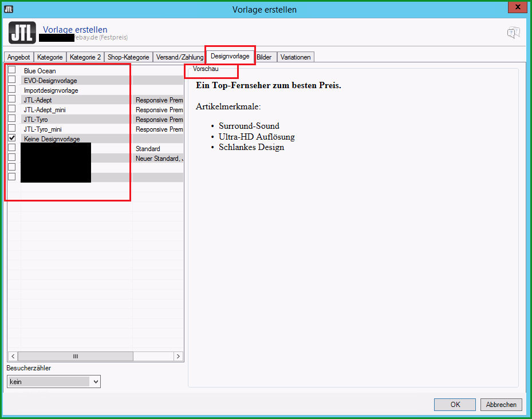Tick the JTL-Adept checkbox
The width and height of the screenshot is (532, 419).
(12, 98)
